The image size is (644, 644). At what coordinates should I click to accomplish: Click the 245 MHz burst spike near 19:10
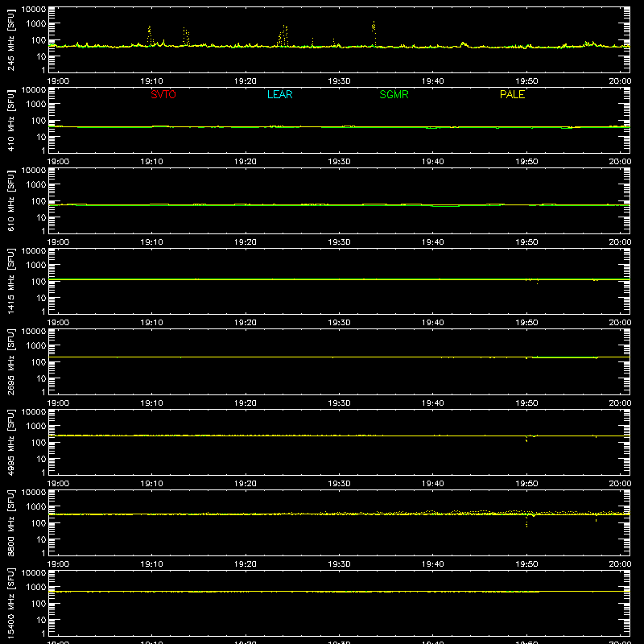[150, 35]
